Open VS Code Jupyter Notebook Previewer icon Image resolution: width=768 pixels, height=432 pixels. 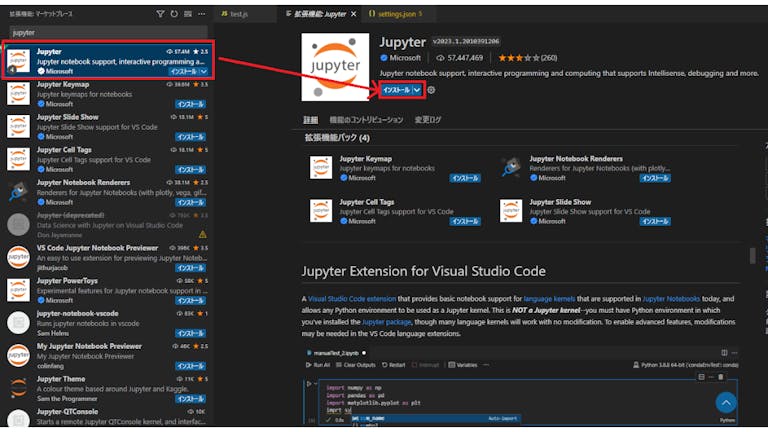[18, 258]
